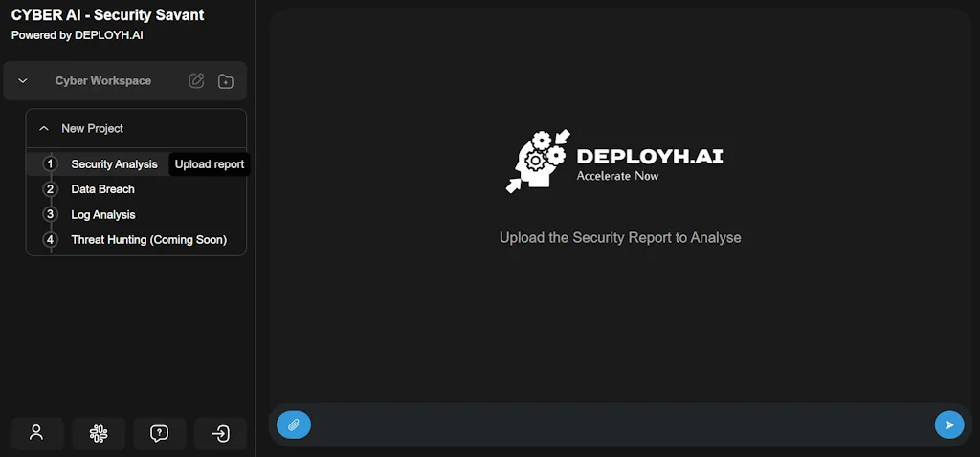
Task: Click the DEPLOYH.AI logo image
Action: coord(614,161)
